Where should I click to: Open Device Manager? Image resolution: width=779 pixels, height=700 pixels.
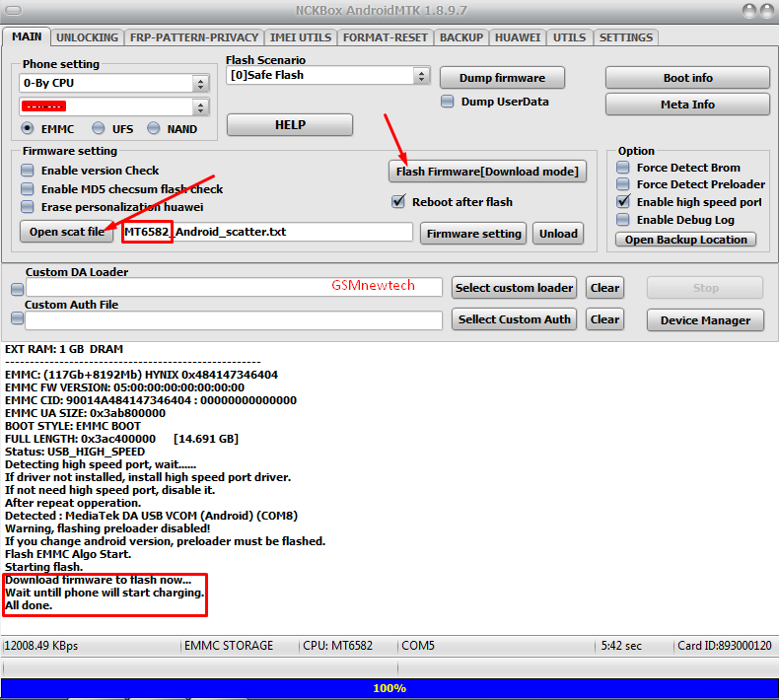[705, 320]
